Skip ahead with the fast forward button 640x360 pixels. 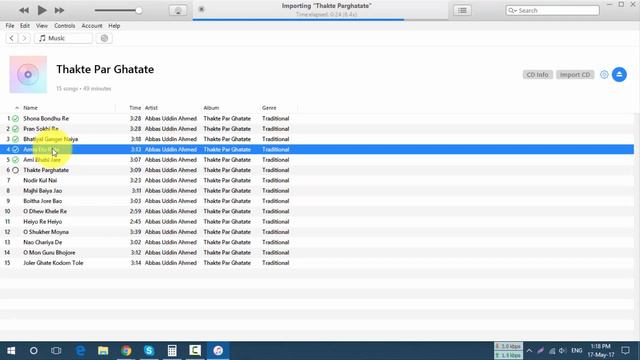coord(59,10)
